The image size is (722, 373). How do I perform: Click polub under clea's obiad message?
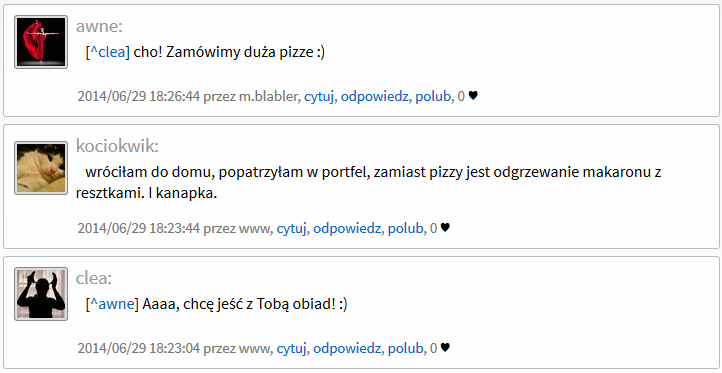405,349
